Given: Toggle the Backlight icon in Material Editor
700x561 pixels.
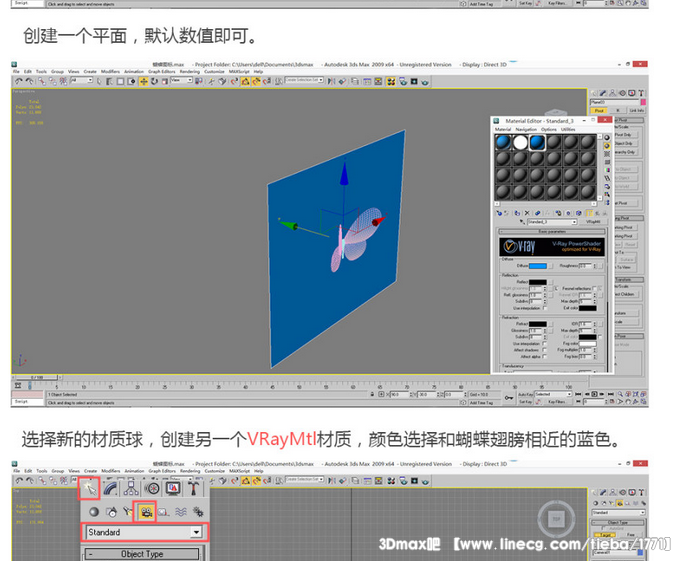Looking at the screenshot, I should point(607,146).
